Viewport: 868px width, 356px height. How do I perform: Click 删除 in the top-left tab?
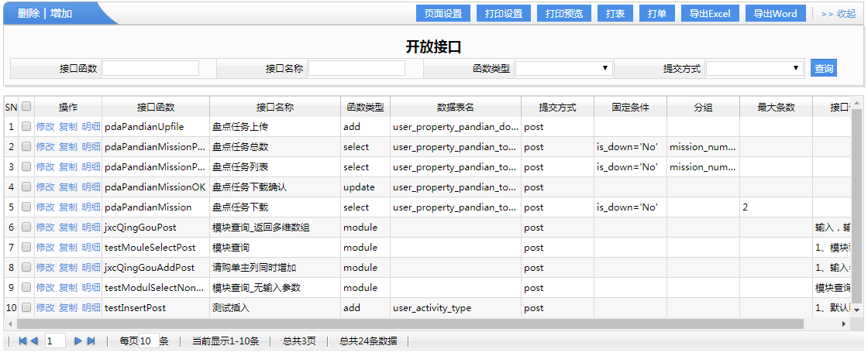(29, 13)
